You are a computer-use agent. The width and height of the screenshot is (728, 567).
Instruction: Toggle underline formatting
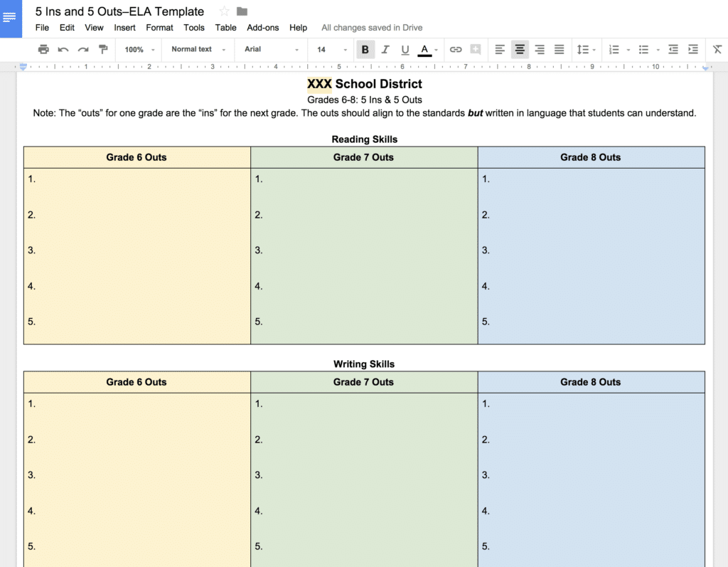405,49
